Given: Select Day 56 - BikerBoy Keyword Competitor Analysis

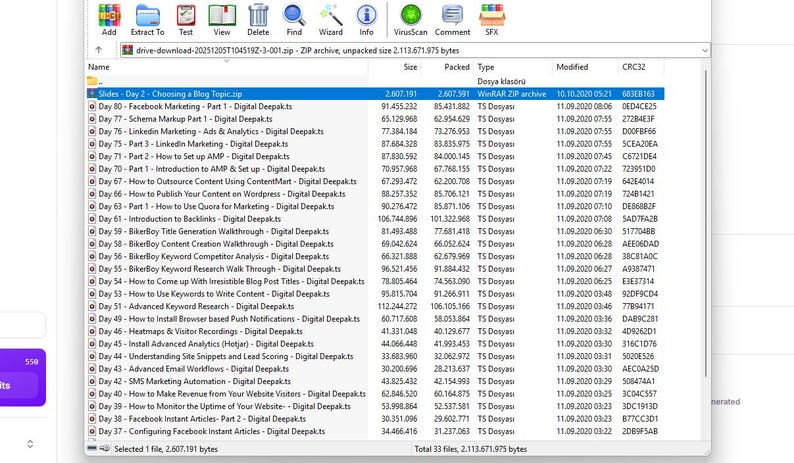Looking at the screenshot, I should point(375,256).
